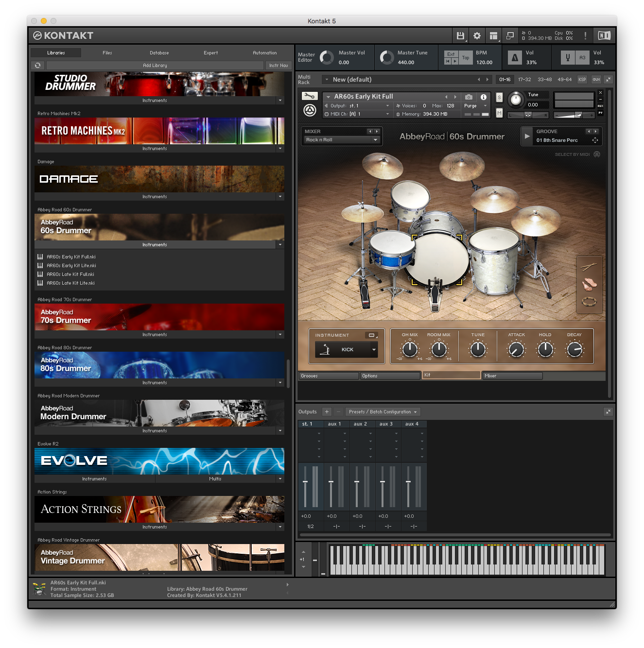
Task: Open the workspace layout panel icon
Action: click(493, 35)
